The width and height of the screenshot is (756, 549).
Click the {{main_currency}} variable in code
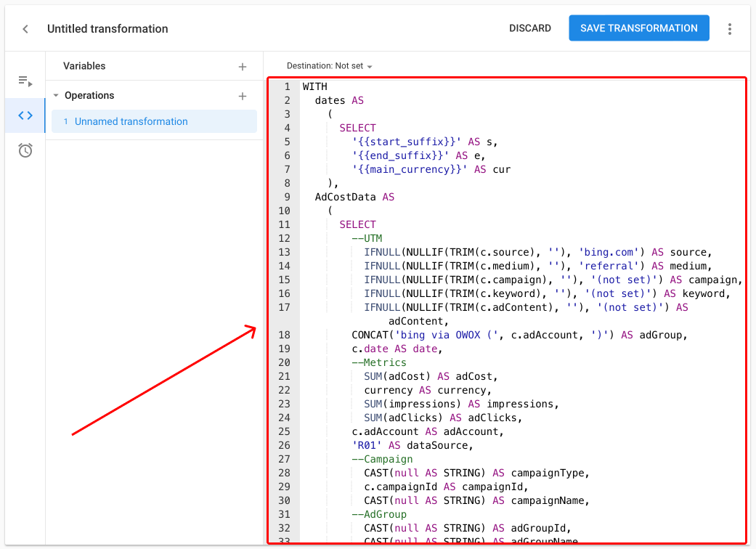(x=410, y=169)
